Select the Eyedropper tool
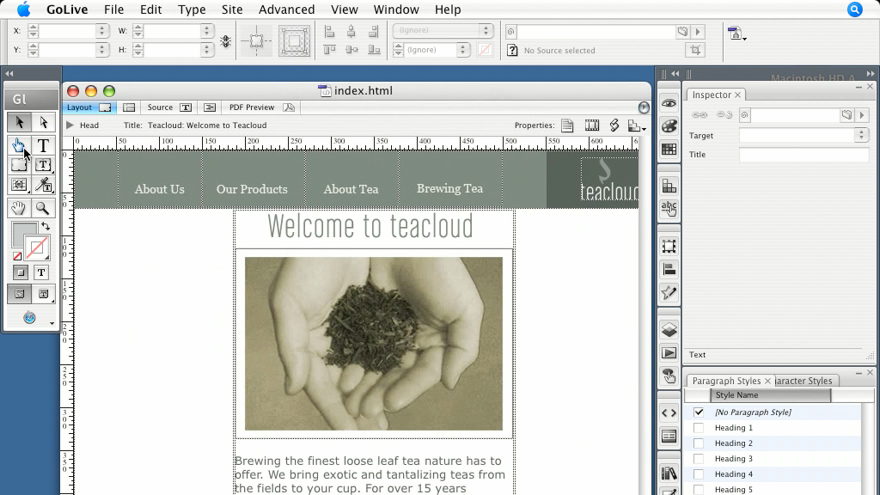880x495 pixels. pyautogui.click(x=43, y=185)
